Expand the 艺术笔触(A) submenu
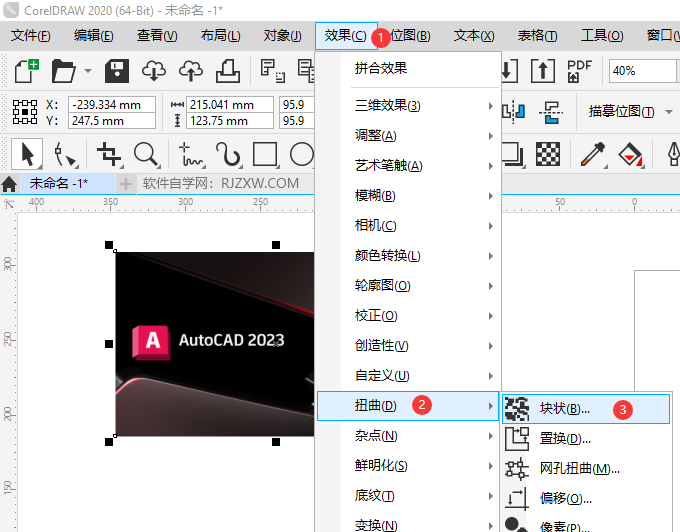Image resolution: width=680 pixels, height=532 pixels. [x=408, y=166]
